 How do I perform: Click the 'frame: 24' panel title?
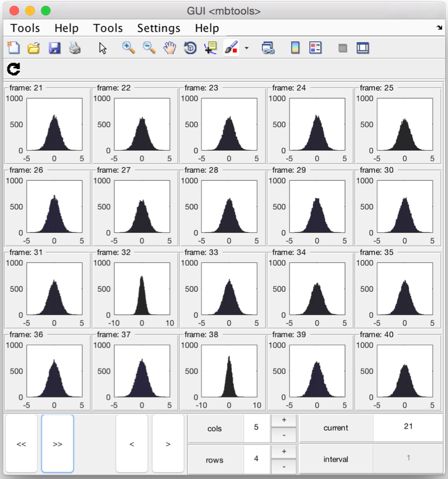[289, 88]
